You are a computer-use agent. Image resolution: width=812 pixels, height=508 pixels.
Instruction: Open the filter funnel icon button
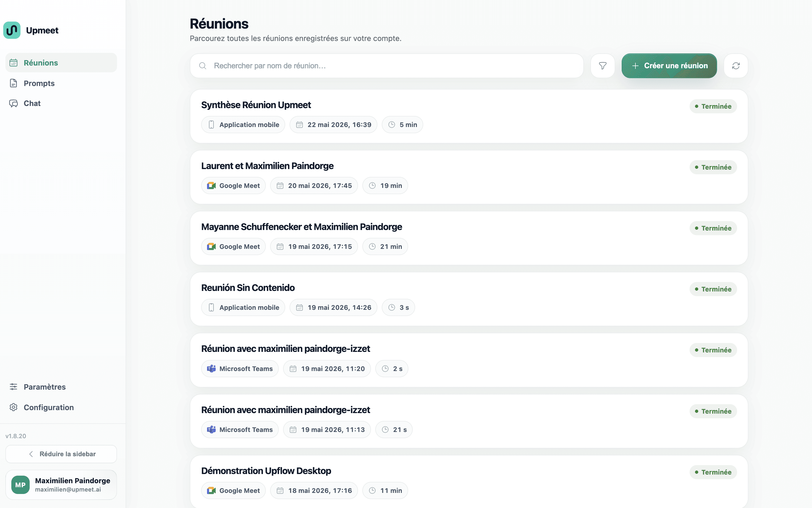click(x=603, y=66)
